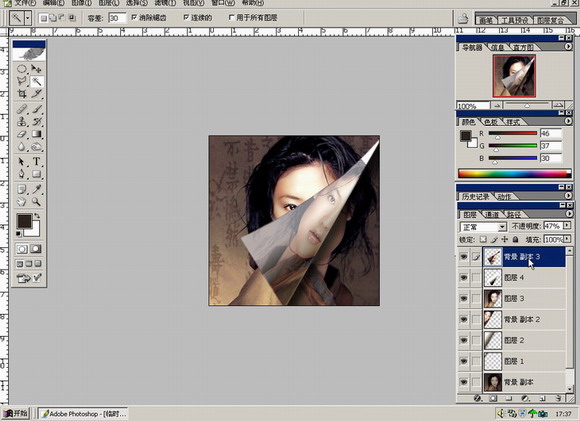Select the Gradient tool
Screen dimensions: 580x421
(36, 134)
